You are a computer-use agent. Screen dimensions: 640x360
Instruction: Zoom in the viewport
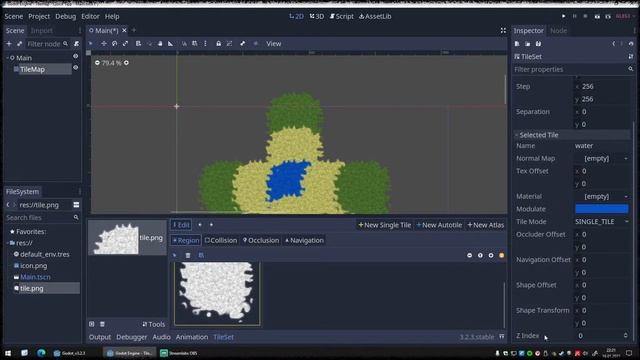[x=127, y=63]
